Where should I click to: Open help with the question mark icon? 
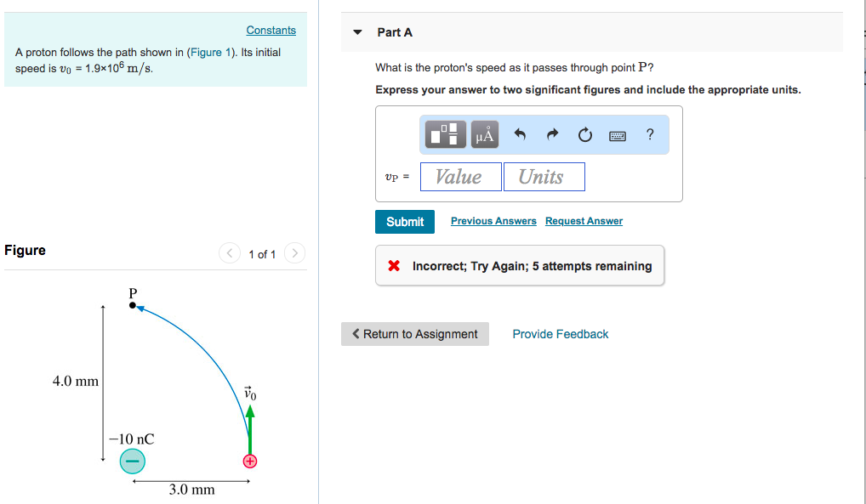pos(649,134)
